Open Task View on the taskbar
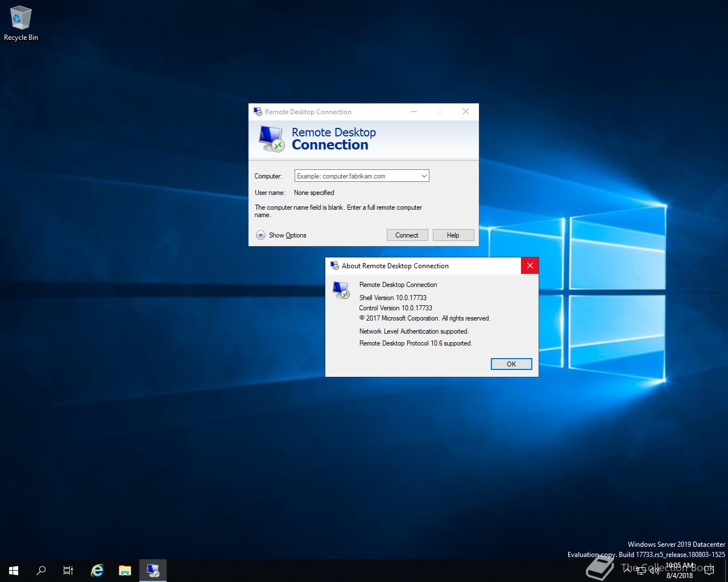Image resolution: width=728 pixels, height=582 pixels. 68,570
